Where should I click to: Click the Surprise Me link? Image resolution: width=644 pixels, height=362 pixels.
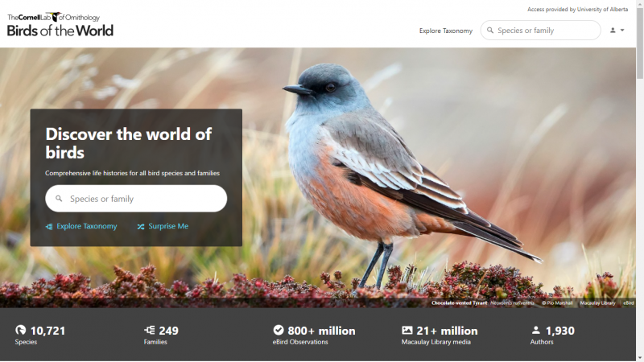168,226
